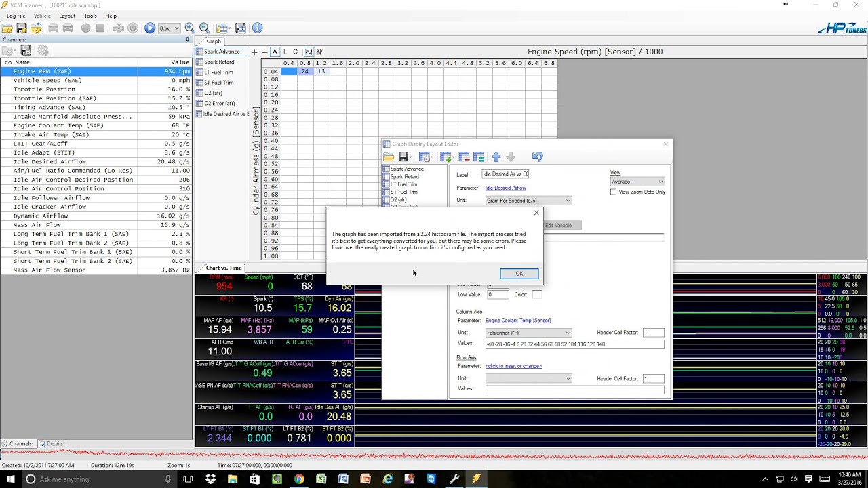The width and height of the screenshot is (868, 488).
Task: Open the Layout menu
Action: (67, 16)
